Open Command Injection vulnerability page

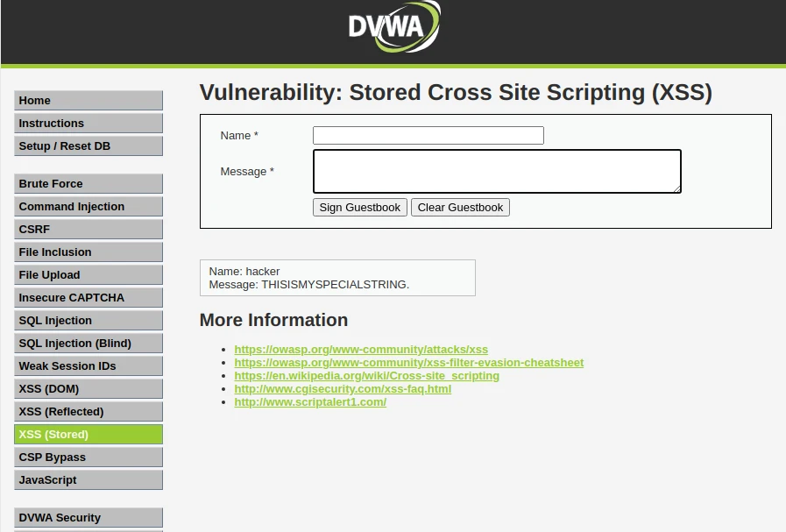point(89,207)
